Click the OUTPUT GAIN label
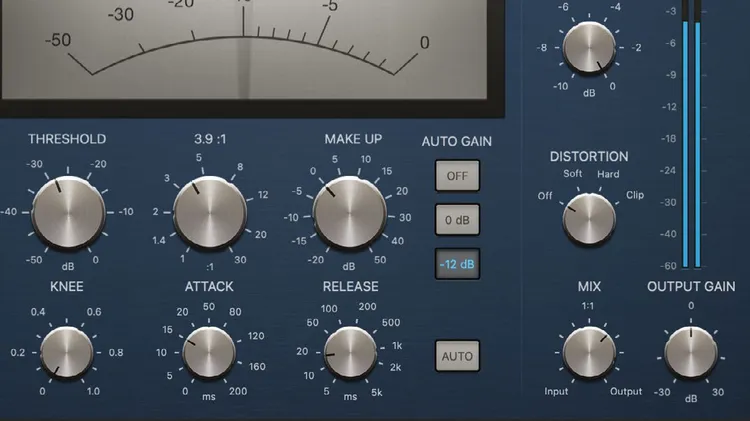750x421 pixels. (x=691, y=287)
